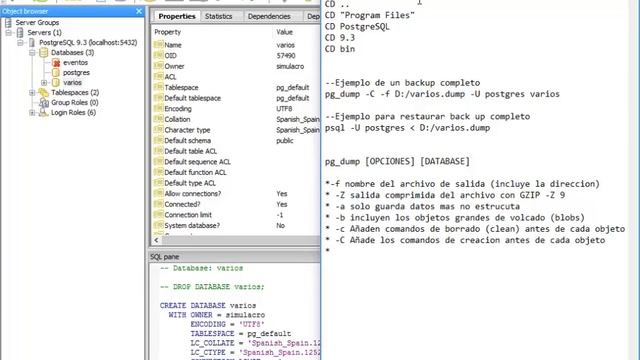Click the SQL pane title bar
The width and height of the screenshot is (640, 360).
pos(234,257)
